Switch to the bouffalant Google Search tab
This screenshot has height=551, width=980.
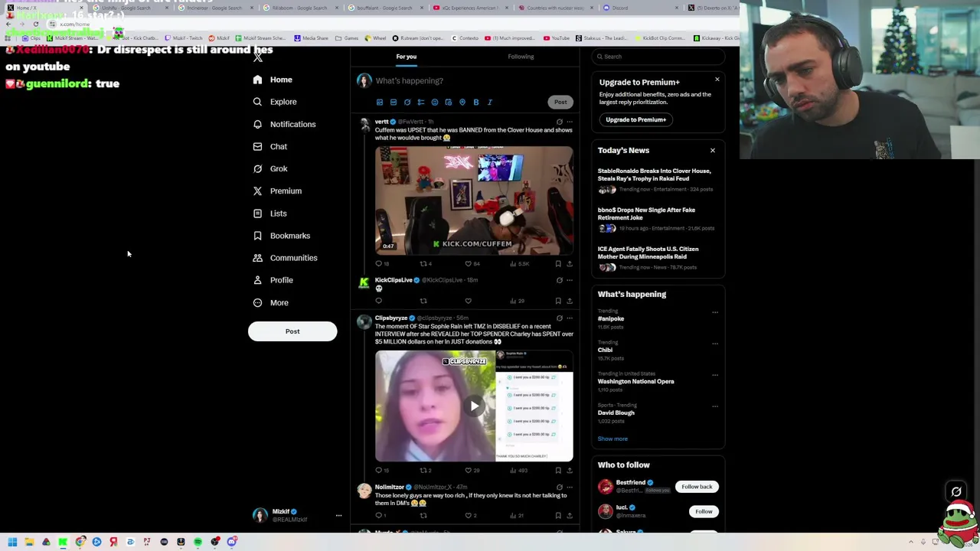(x=383, y=8)
